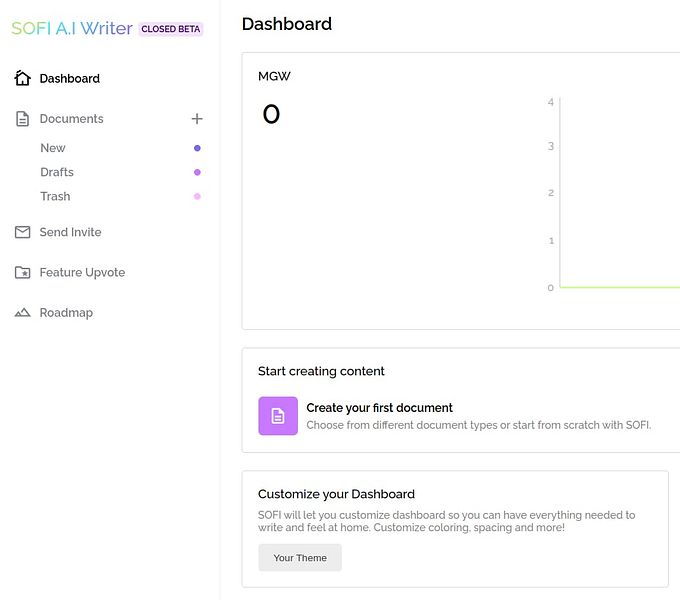The image size is (680, 600).
Task: Select New documents in sidebar
Action: click(x=53, y=148)
